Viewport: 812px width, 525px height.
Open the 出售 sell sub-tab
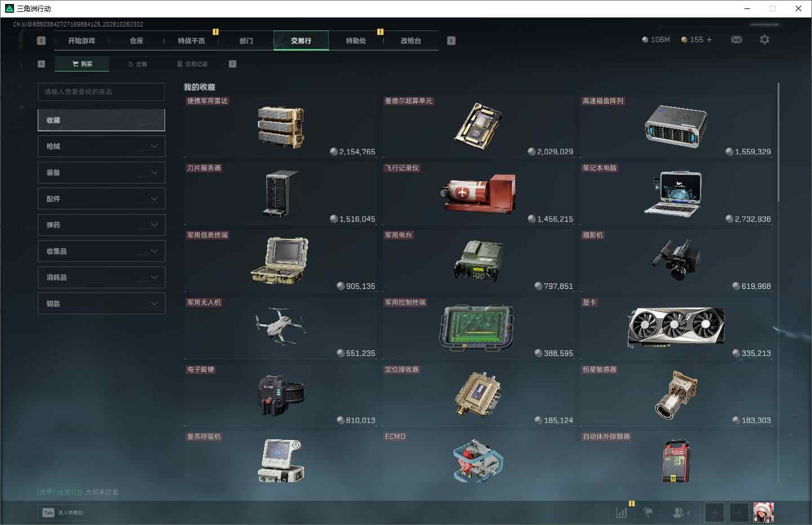click(x=137, y=64)
